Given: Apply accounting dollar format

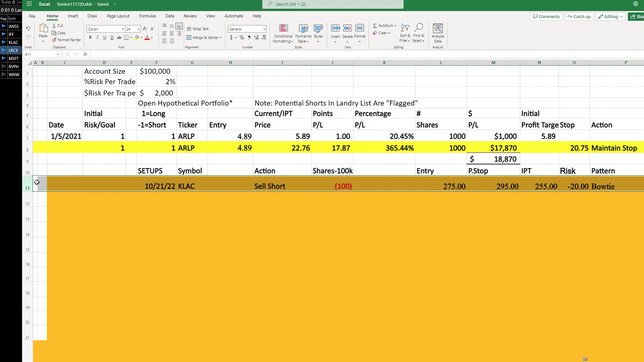Looking at the screenshot, I should [x=231, y=38].
